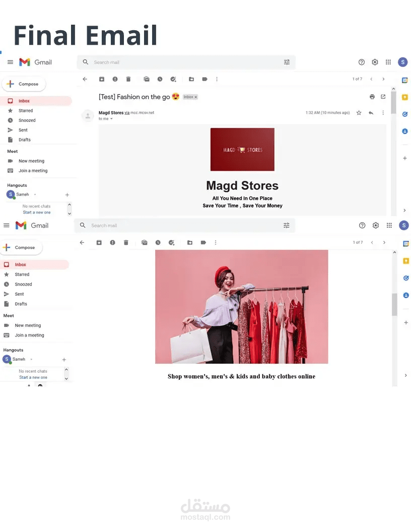This screenshot has height=532, width=411.
Task: Print the Magd Stores email
Action: (372, 96)
